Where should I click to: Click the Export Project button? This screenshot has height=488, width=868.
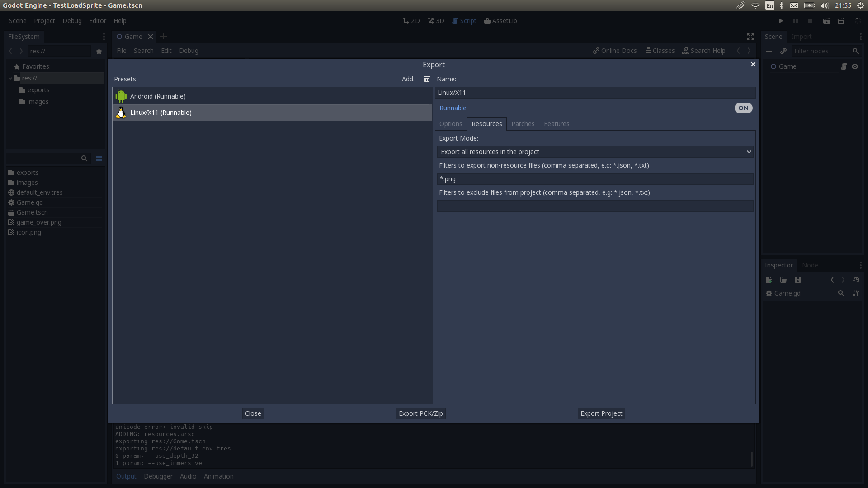(601, 413)
